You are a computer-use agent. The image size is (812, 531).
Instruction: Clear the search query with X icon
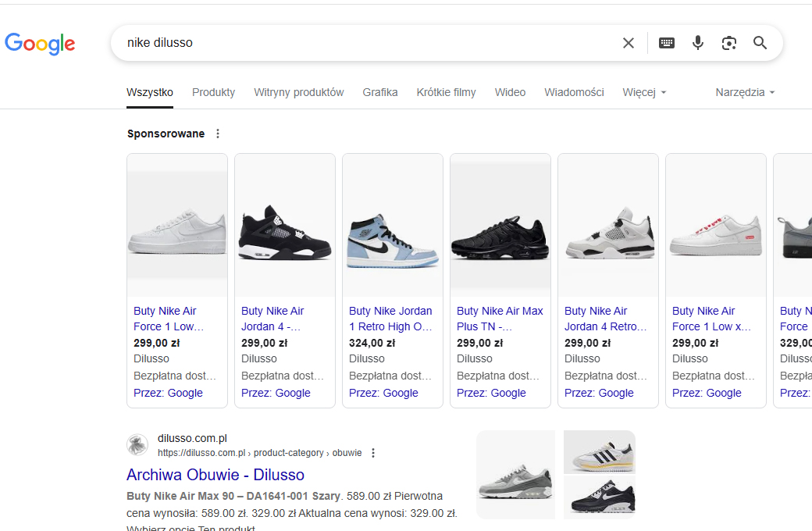click(629, 43)
